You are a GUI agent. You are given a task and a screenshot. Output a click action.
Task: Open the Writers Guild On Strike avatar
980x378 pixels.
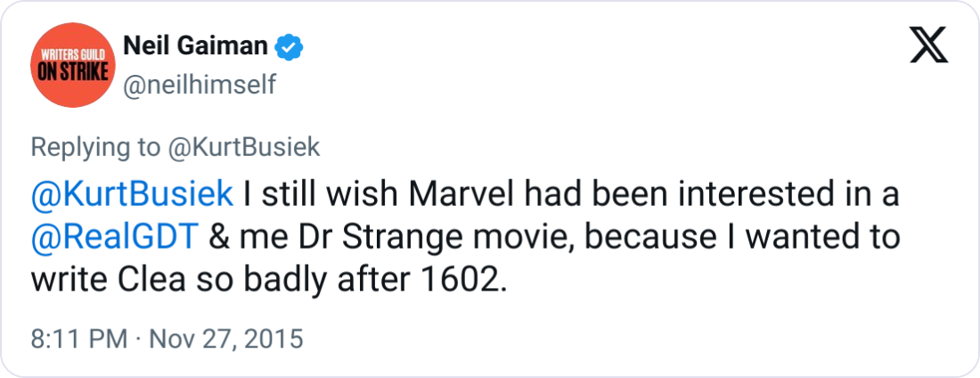[72, 65]
